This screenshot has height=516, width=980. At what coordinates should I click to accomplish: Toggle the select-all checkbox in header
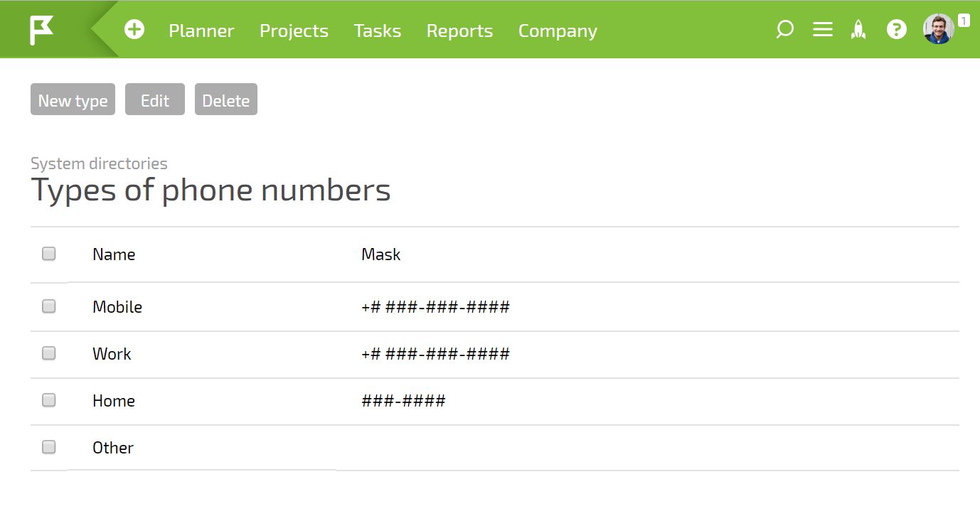[49, 254]
